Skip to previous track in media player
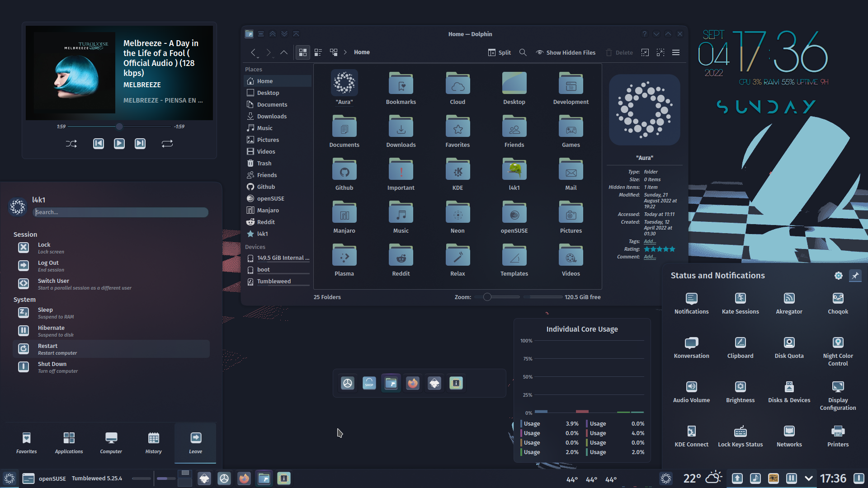Viewport: 868px width, 488px height. (x=99, y=144)
